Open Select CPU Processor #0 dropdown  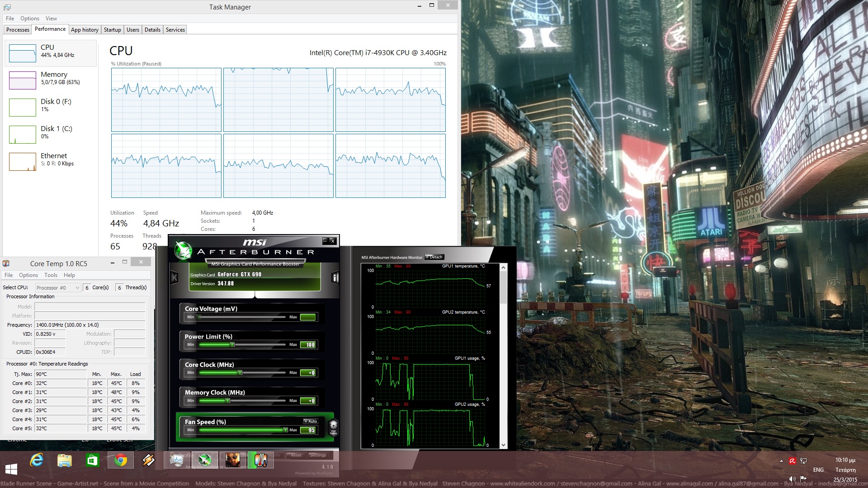58,287
